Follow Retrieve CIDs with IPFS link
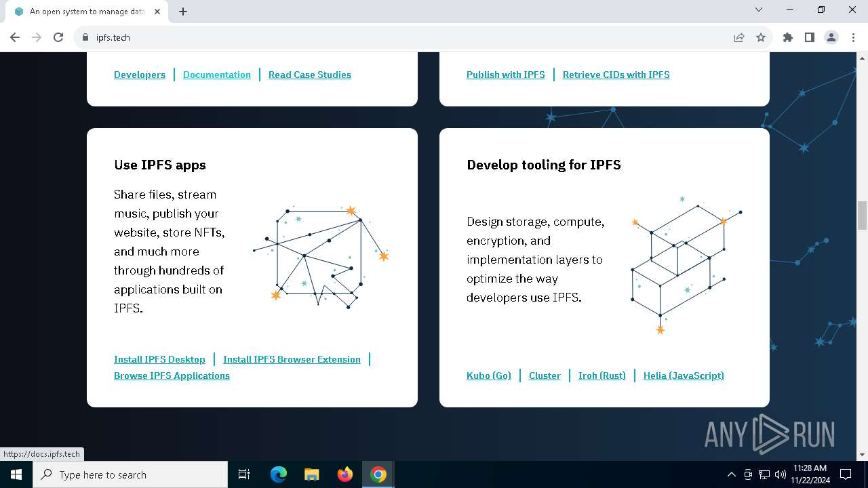Screen dimensions: 868x488 point(616,75)
